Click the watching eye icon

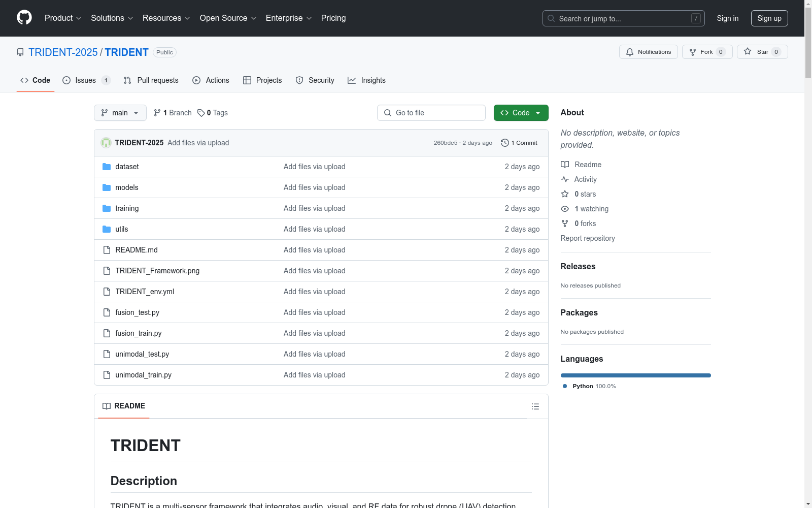pos(565,209)
